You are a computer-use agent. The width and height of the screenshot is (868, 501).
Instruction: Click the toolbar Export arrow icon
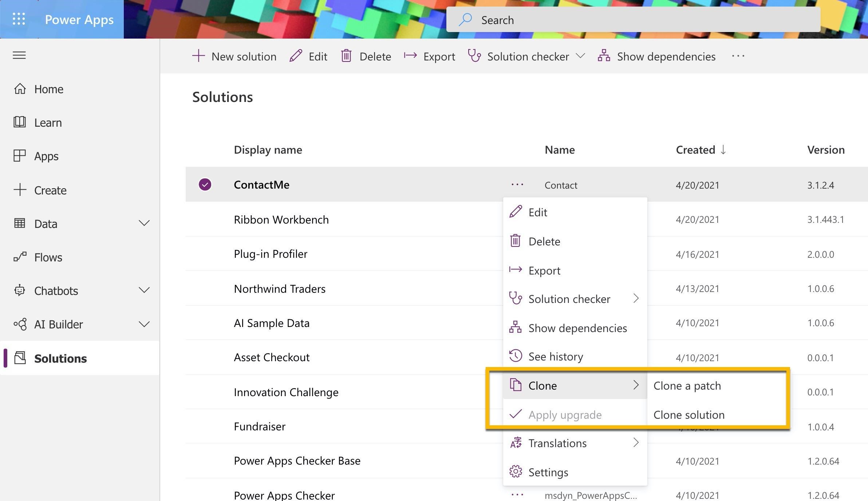tap(410, 56)
